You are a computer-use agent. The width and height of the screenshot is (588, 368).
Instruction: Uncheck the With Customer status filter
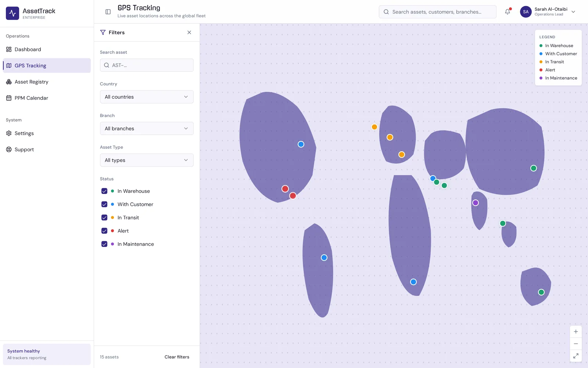[x=104, y=204]
